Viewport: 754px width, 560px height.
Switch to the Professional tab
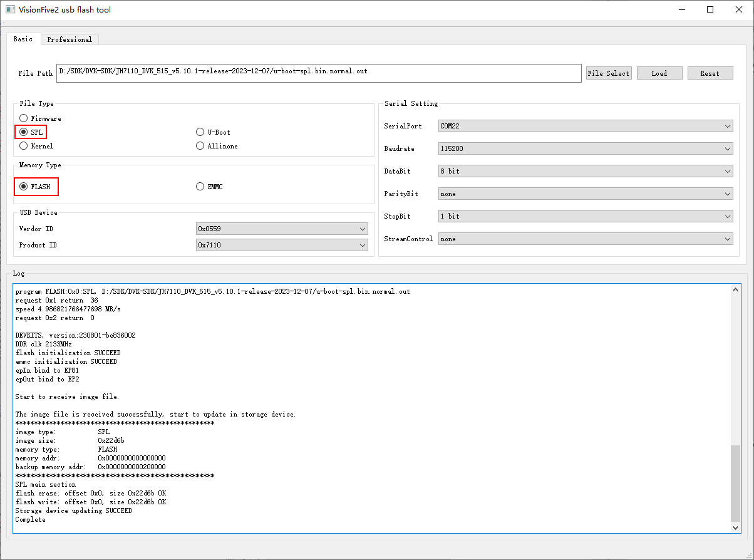pyautogui.click(x=70, y=39)
